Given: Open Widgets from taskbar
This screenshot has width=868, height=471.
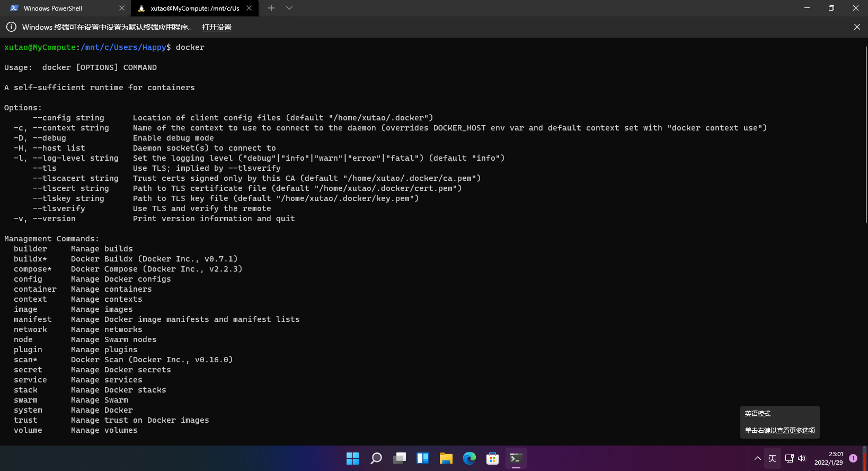Looking at the screenshot, I should point(423,458).
